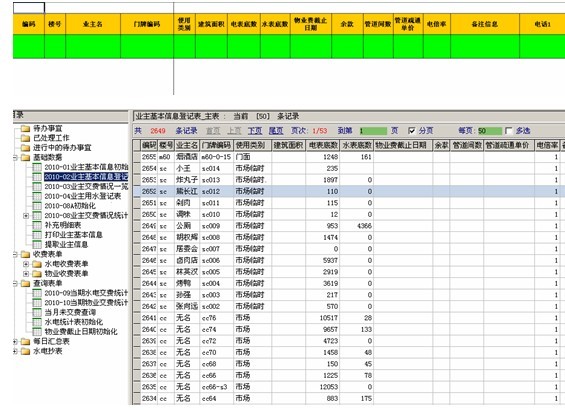The width and height of the screenshot is (565, 410).
Task: Select the row header for record 2655
Action: point(137,157)
